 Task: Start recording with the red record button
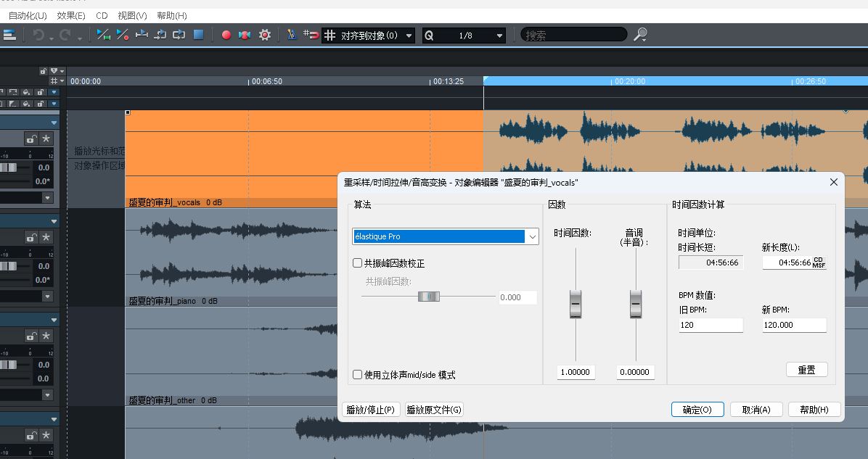point(226,35)
